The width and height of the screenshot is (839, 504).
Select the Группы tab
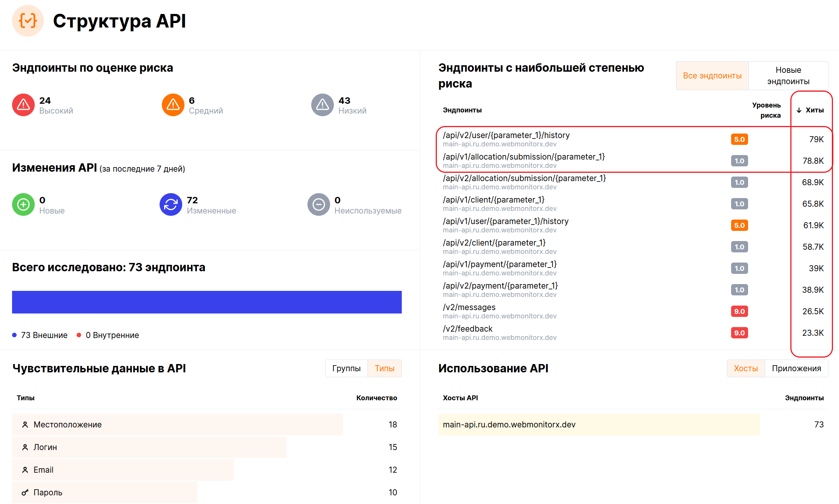click(346, 368)
